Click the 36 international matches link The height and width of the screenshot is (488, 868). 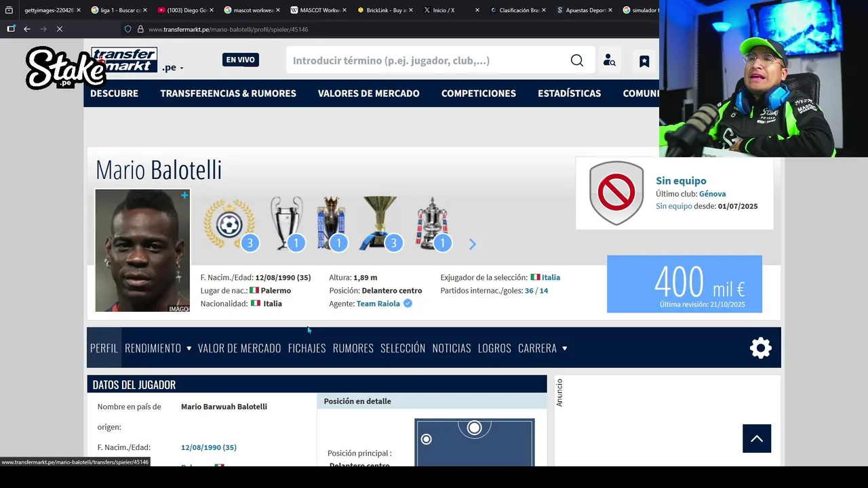point(529,291)
